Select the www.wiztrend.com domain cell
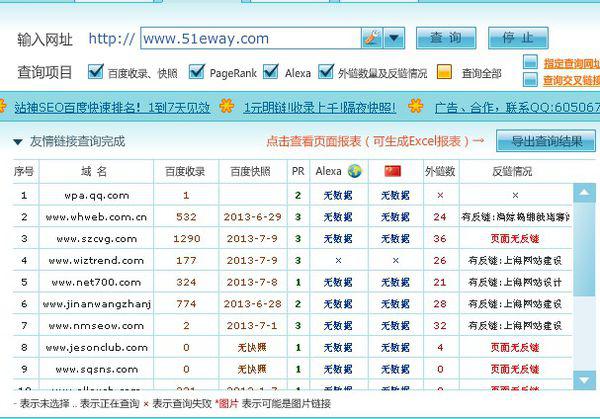Screen dimensions: 600x419 point(96,261)
